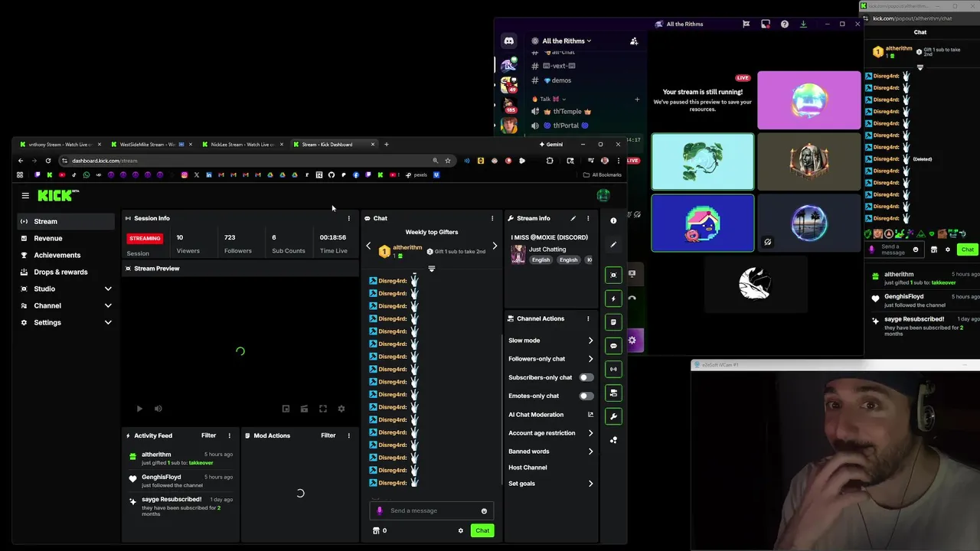The width and height of the screenshot is (980, 551).
Task: Click the Discord home icon
Action: (508, 41)
